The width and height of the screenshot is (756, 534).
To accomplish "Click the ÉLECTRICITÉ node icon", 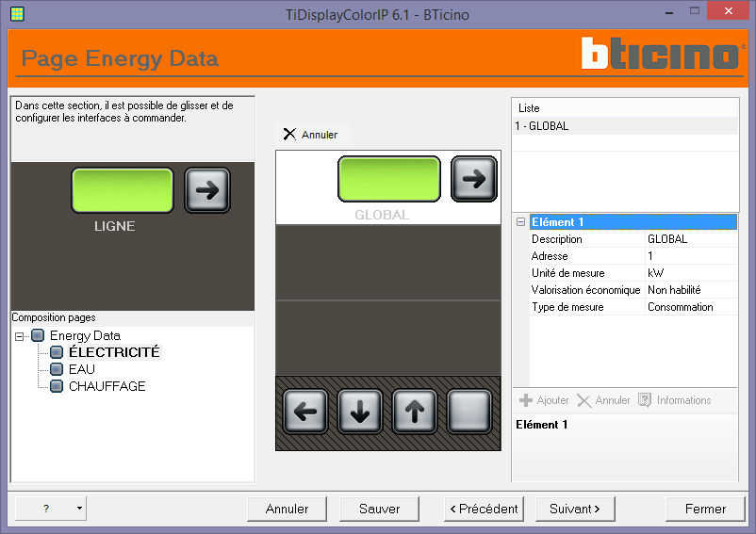I will (x=57, y=352).
